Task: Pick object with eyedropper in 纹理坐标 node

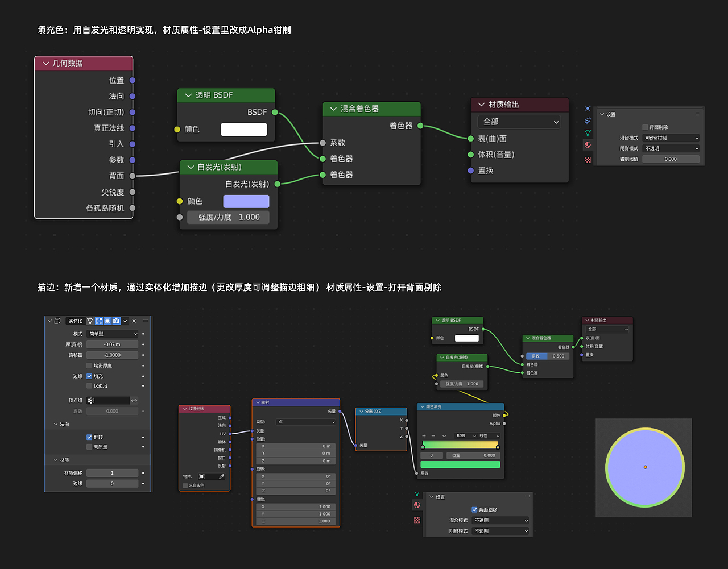Action: click(x=221, y=476)
